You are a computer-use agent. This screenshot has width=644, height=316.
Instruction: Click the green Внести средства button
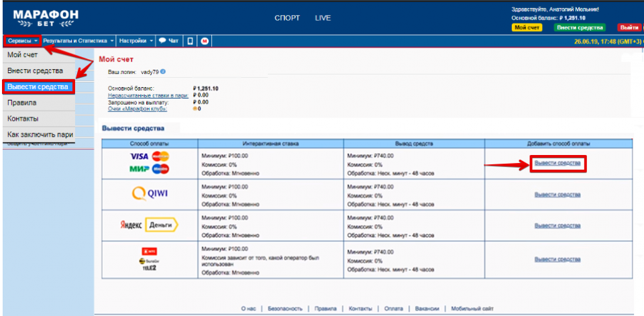[580, 28]
